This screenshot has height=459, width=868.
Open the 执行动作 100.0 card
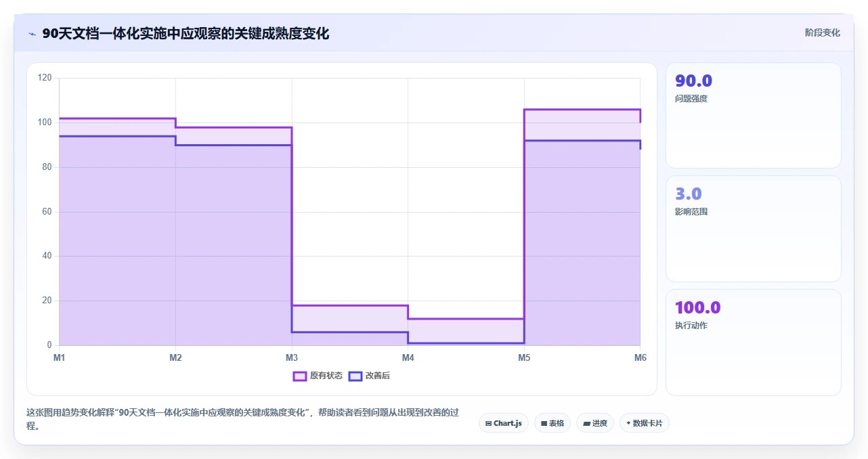tap(754, 343)
